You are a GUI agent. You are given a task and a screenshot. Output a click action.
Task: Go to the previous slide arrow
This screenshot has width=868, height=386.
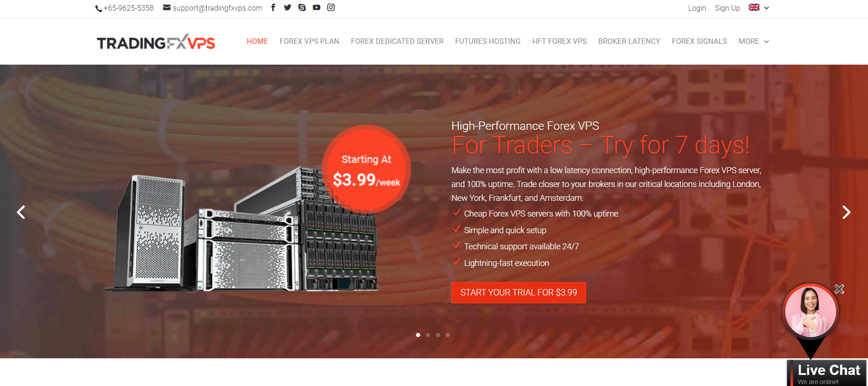pyautogui.click(x=21, y=212)
